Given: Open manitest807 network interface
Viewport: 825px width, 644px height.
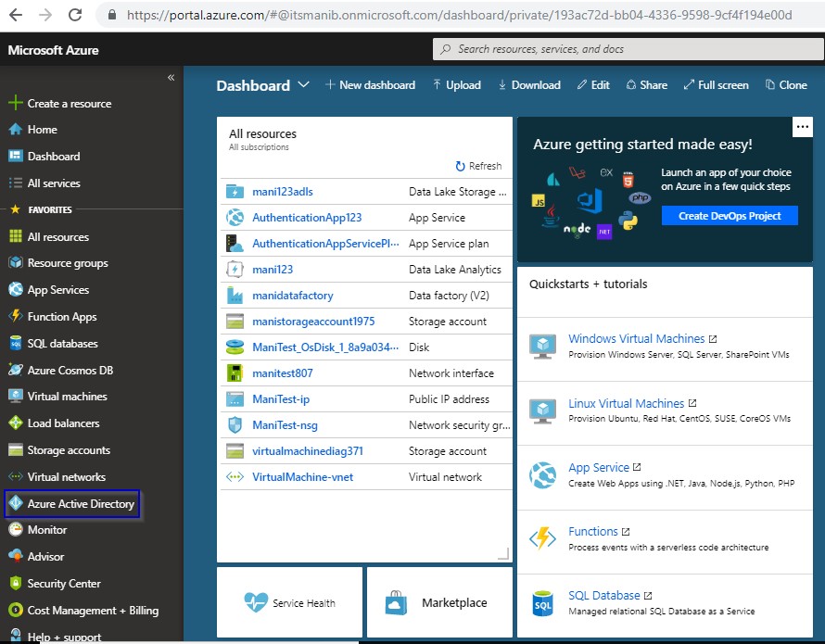Looking at the screenshot, I should coord(283,373).
